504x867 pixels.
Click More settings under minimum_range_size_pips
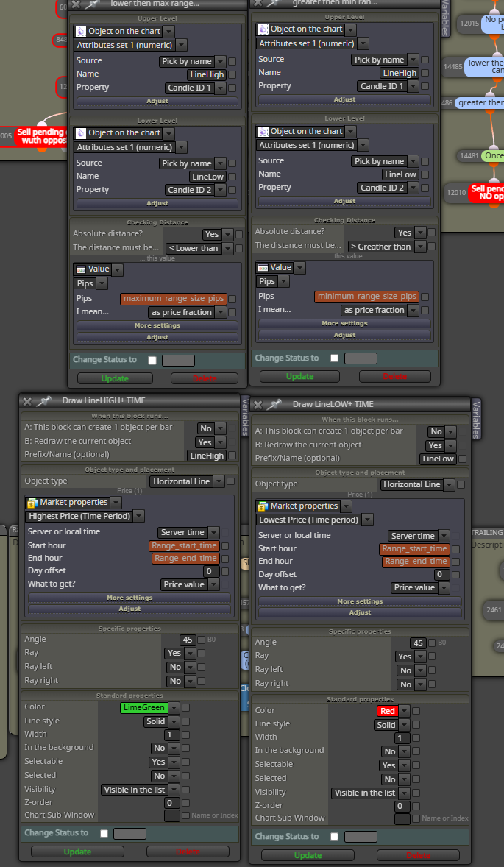pyautogui.click(x=345, y=323)
